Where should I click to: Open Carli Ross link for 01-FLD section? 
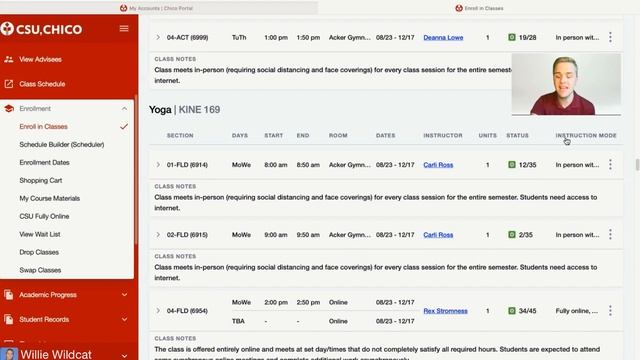438,164
